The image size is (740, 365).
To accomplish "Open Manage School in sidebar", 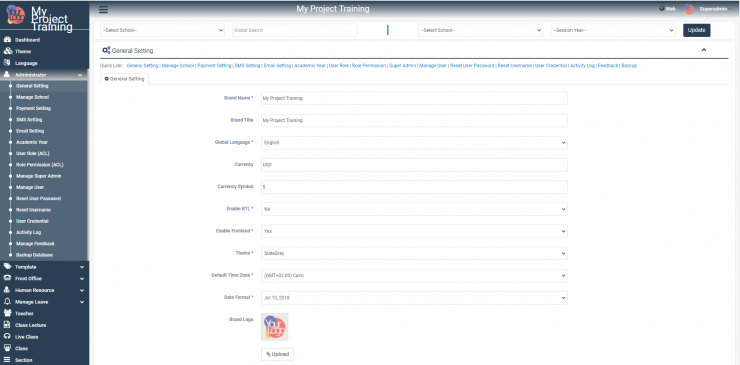I will pos(32,97).
